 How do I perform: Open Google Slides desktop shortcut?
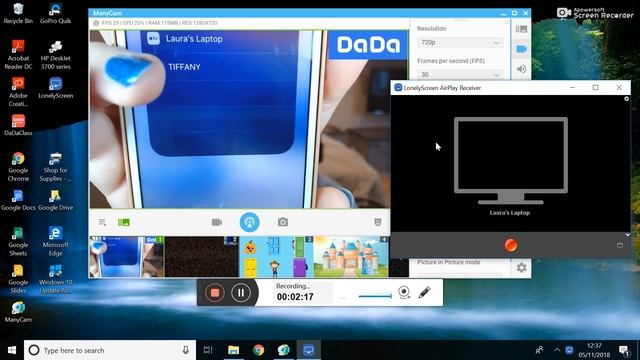(18, 279)
